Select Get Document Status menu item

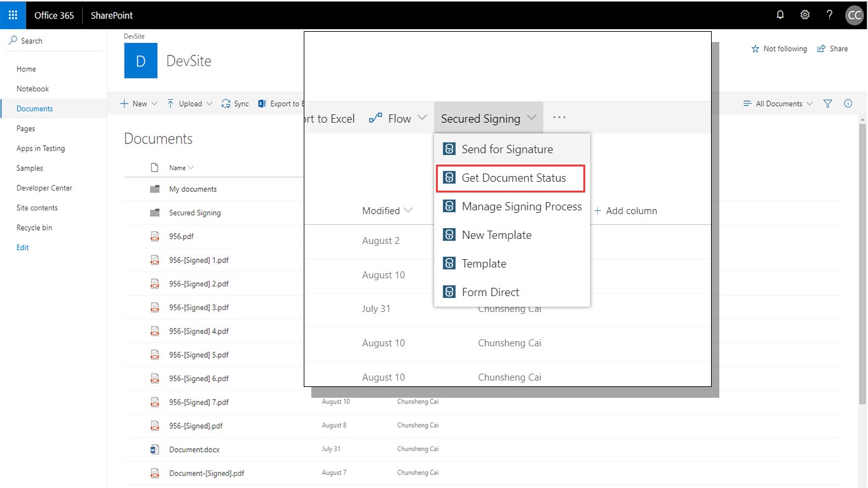click(513, 178)
